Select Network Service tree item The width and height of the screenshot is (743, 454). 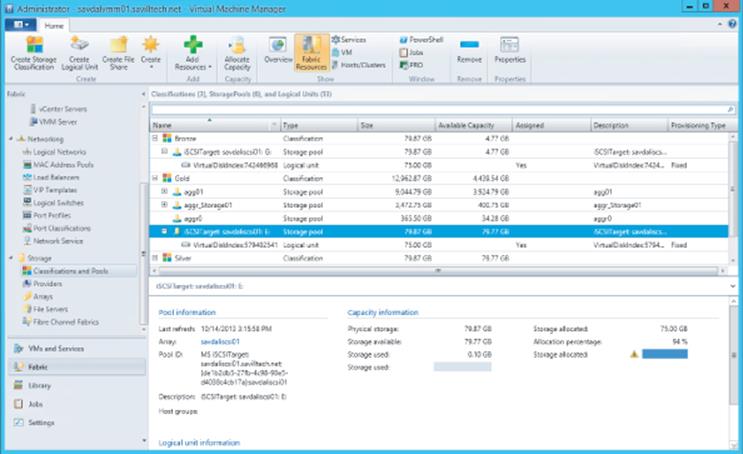click(53, 241)
